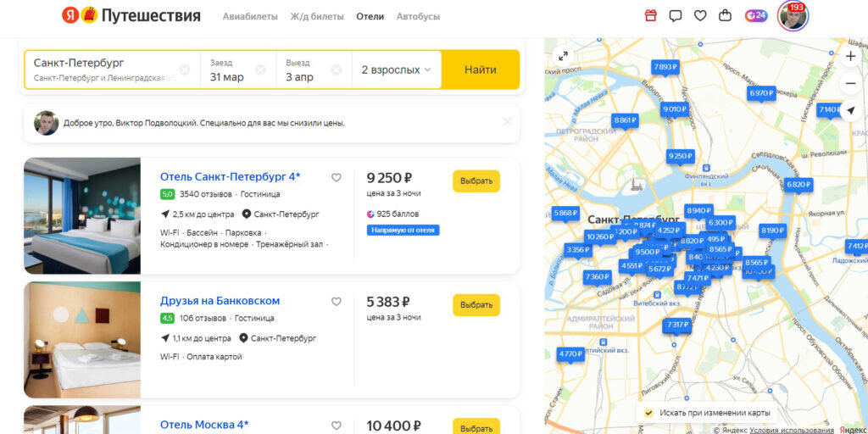Image resolution: width=868 pixels, height=434 pixels.
Task: Open the Выезд date field
Action: (314, 70)
